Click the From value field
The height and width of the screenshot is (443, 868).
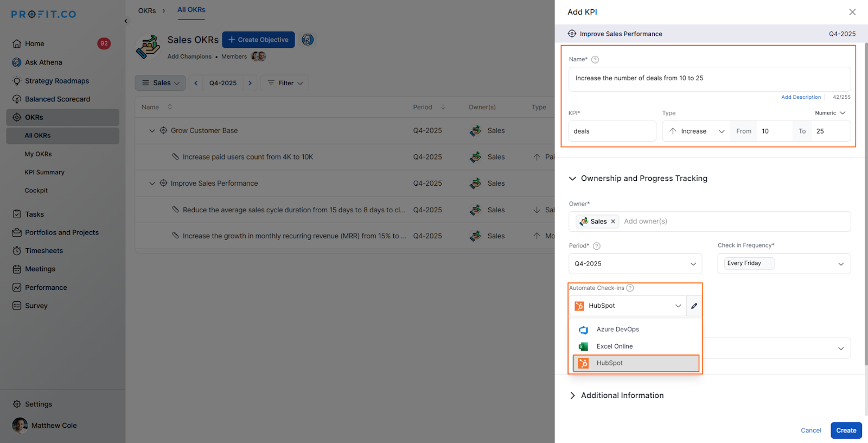pyautogui.click(x=774, y=131)
